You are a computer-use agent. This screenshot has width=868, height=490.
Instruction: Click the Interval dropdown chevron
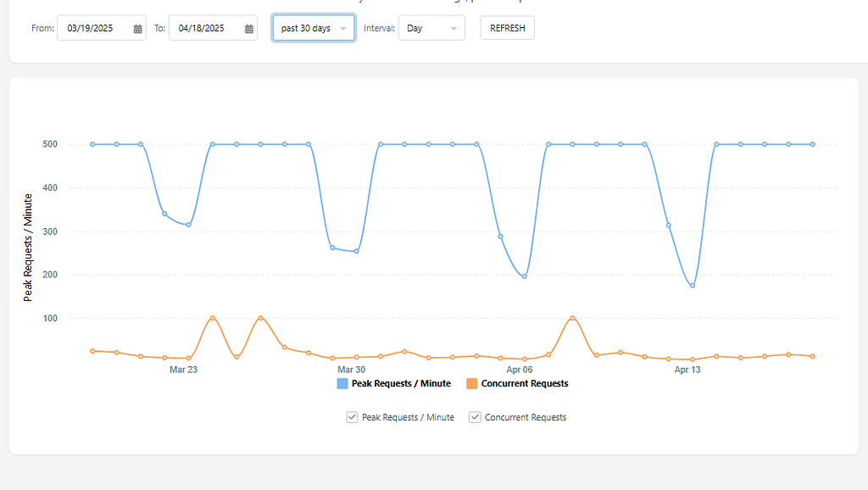(x=454, y=27)
